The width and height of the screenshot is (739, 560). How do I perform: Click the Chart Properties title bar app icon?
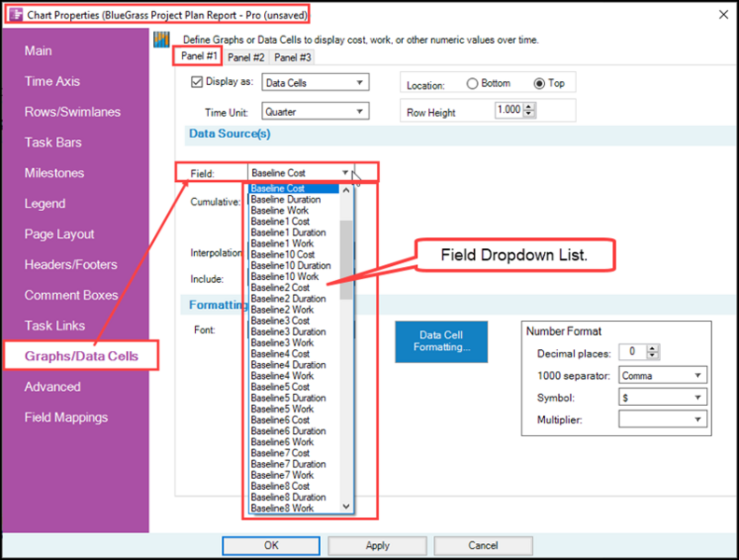16,15
